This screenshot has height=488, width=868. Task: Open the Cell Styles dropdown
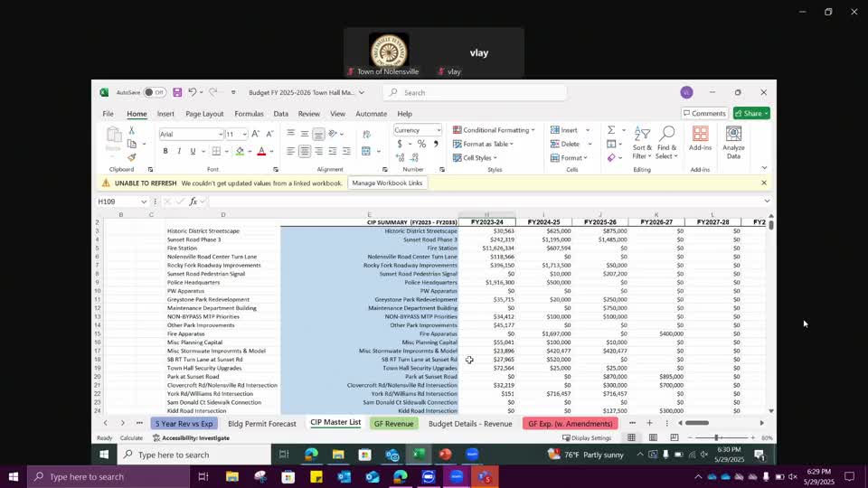(x=475, y=157)
